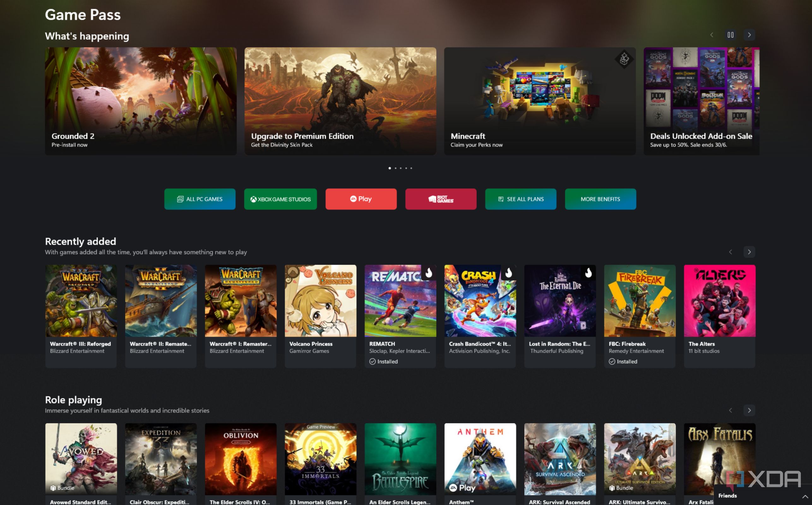Open Avowed Standard Edition bundle tile
812x505 pixels.
pos(81,464)
